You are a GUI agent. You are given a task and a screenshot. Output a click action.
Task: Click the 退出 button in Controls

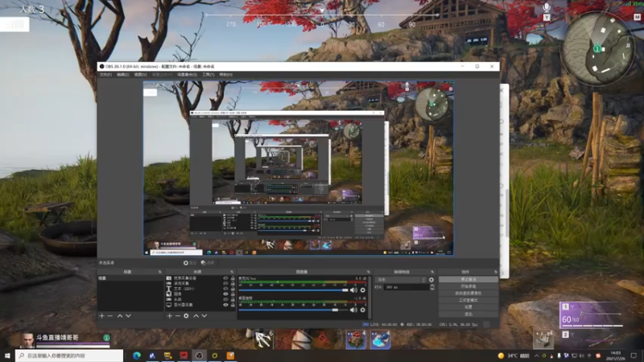click(469, 314)
